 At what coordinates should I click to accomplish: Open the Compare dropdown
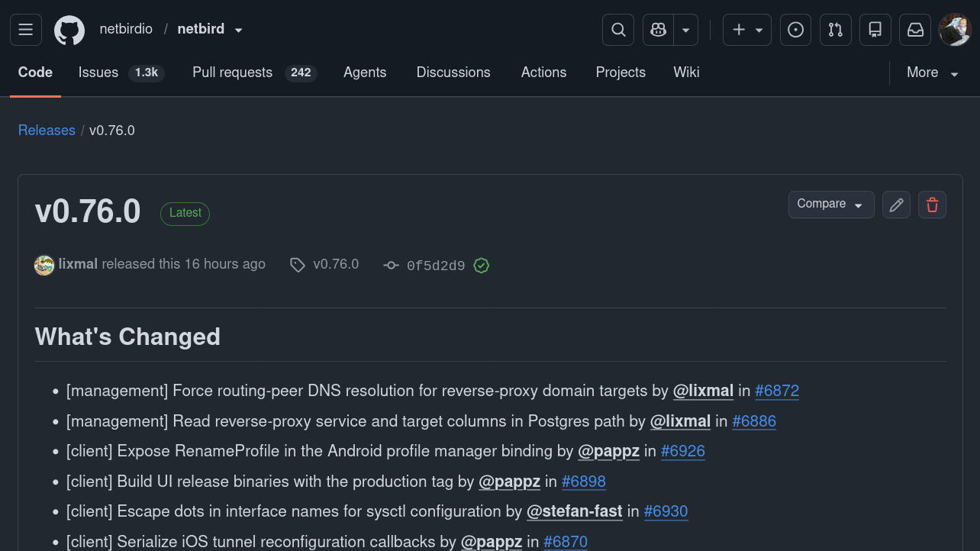pos(831,205)
